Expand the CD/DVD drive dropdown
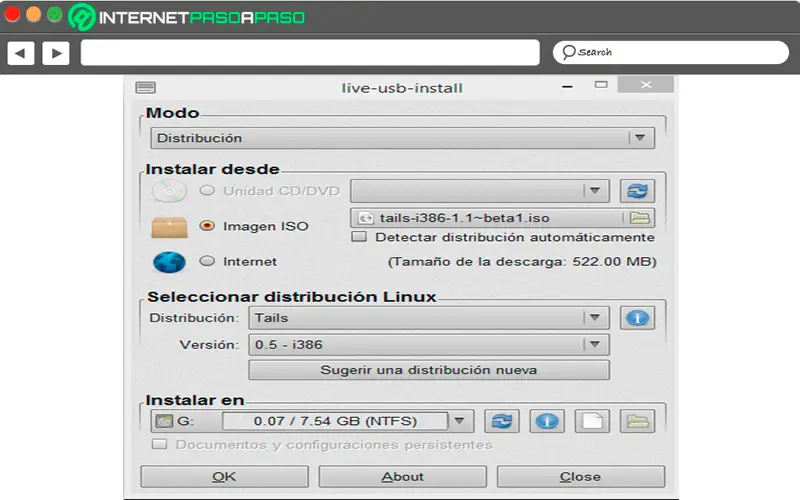800x500 pixels. 480,191
